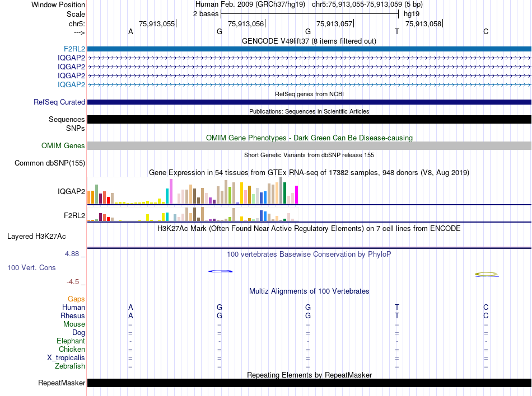Open the OMIM Genes track label

tap(63, 145)
